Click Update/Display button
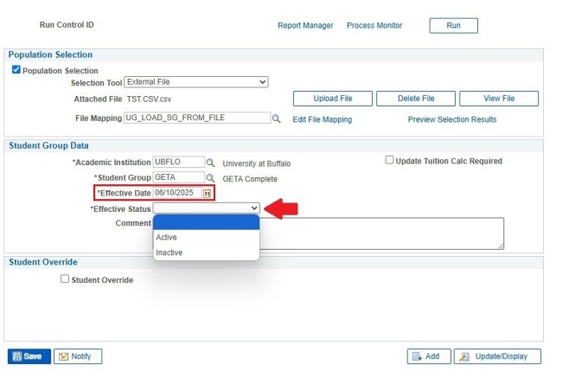This screenshot has width=588, height=384. pos(497,356)
